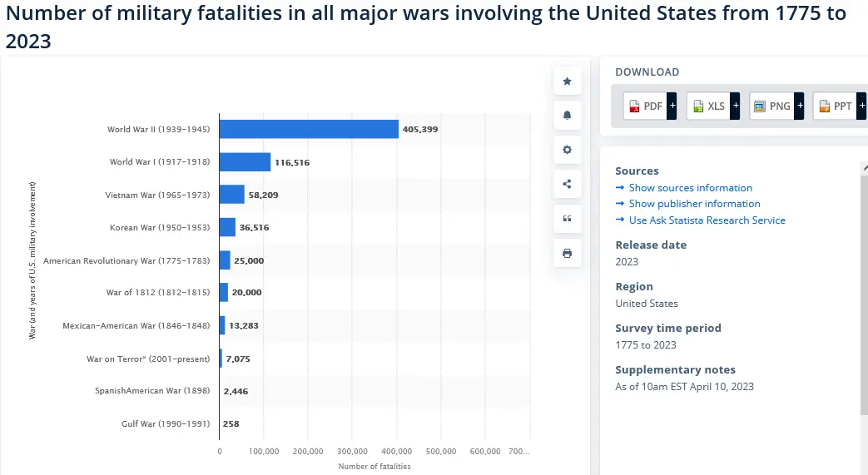Click the quotation citation icon

567,218
